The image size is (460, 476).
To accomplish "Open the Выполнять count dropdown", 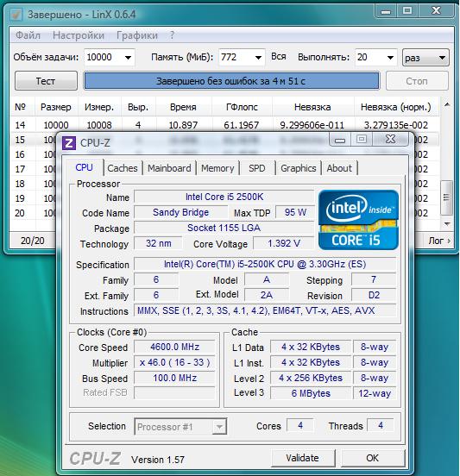I will pyautogui.click(x=390, y=58).
